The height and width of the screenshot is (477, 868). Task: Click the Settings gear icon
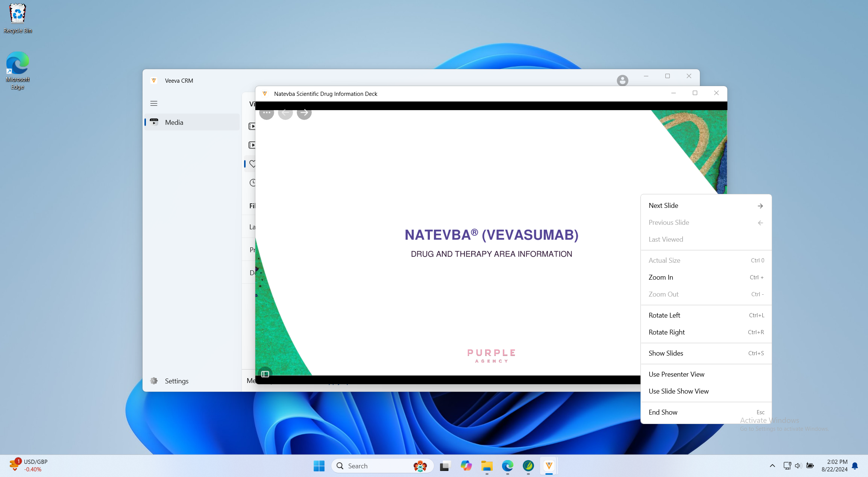(154, 381)
